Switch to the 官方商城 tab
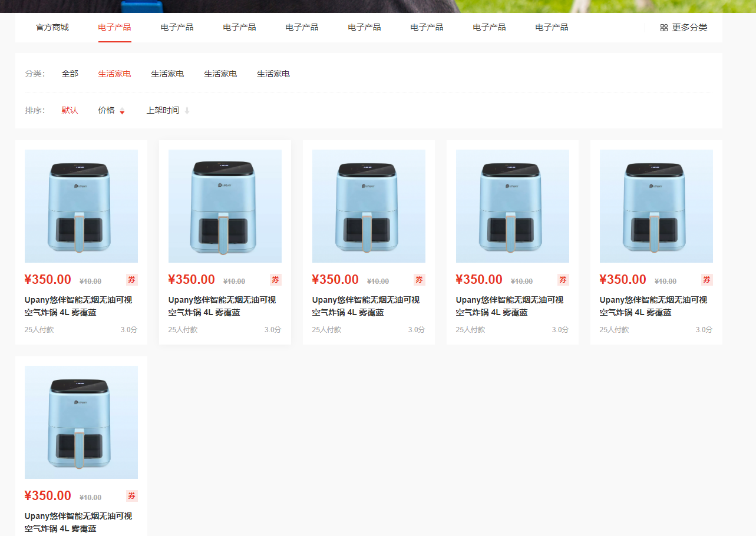 52,27
